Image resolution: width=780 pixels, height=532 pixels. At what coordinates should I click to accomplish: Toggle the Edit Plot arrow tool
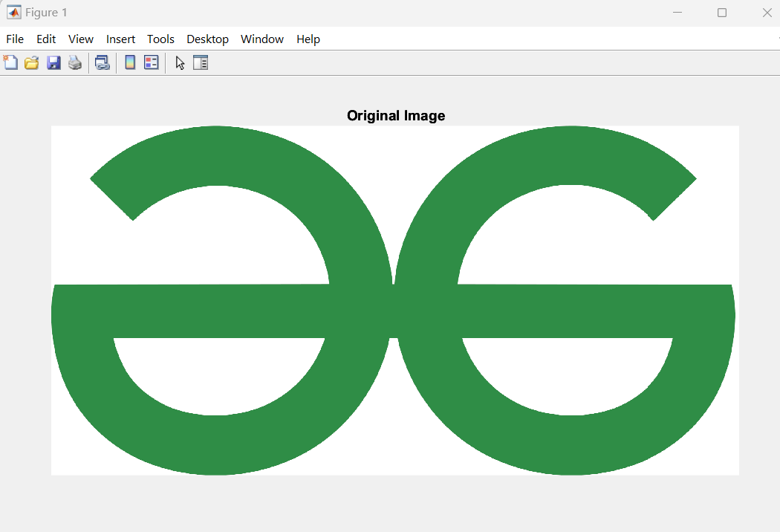click(180, 62)
